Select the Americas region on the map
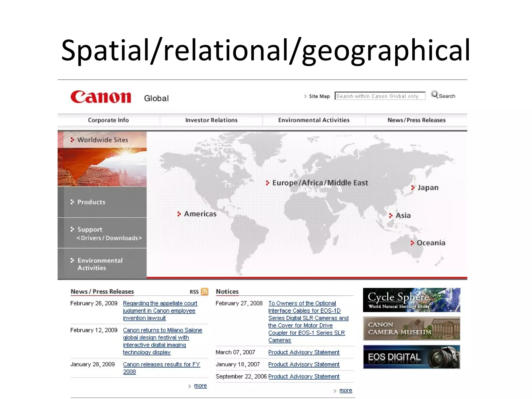 tap(200, 214)
